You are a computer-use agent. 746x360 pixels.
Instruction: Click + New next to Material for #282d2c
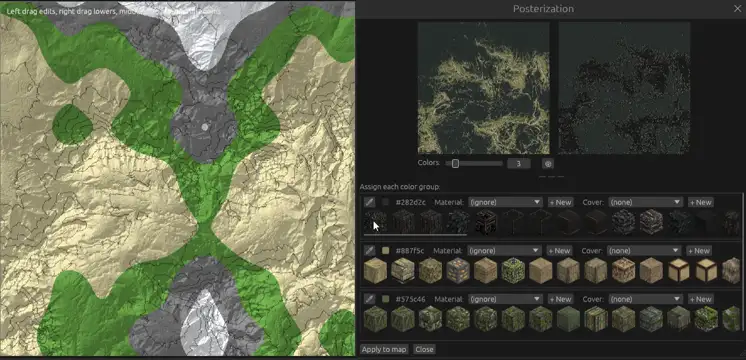[x=560, y=202]
